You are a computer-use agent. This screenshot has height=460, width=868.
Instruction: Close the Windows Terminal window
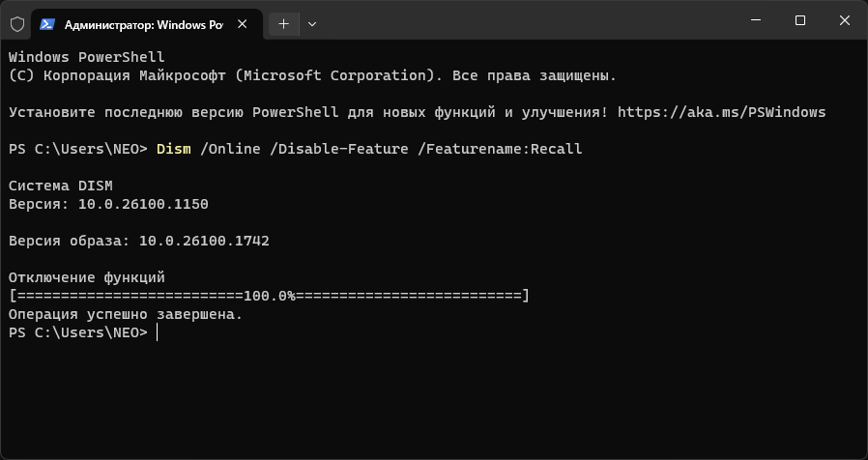coord(845,20)
